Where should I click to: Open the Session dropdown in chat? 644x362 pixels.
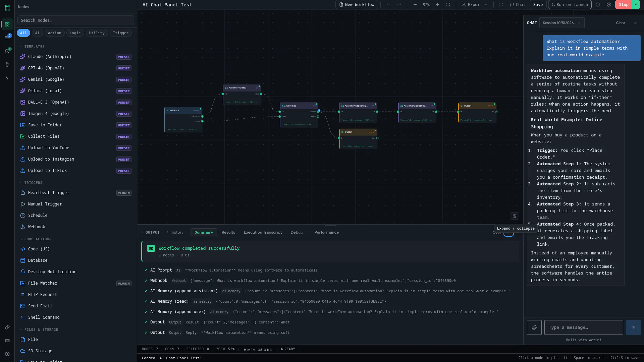pos(562,23)
